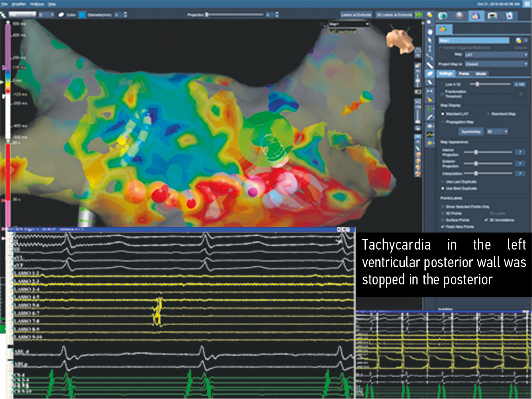Click the blue Color swatch in toolbar
The width and height of the screenshot is (532, 399).
click(82, 15)
